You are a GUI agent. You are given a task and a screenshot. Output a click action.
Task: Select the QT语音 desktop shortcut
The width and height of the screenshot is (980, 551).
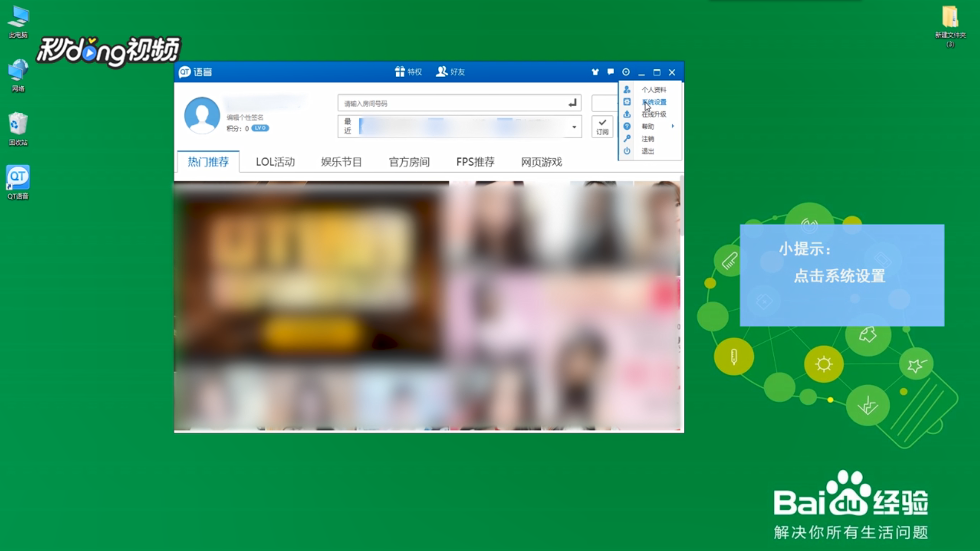[x=18, y=182]
